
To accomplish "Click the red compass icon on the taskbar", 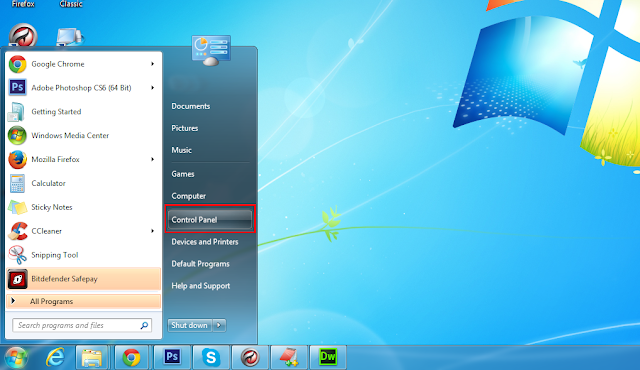I will tap(250, 357).
